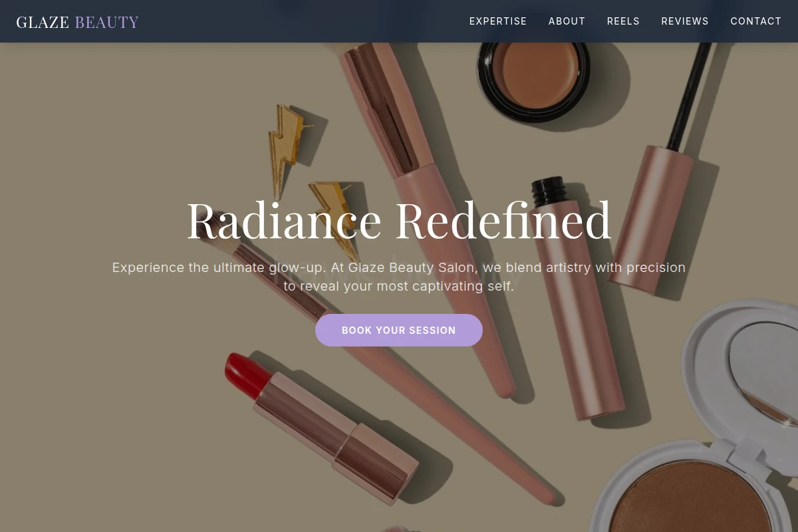Click the Glaze Beauty logo
Screen dimensions: 798x532
click(x=78, y=22)
